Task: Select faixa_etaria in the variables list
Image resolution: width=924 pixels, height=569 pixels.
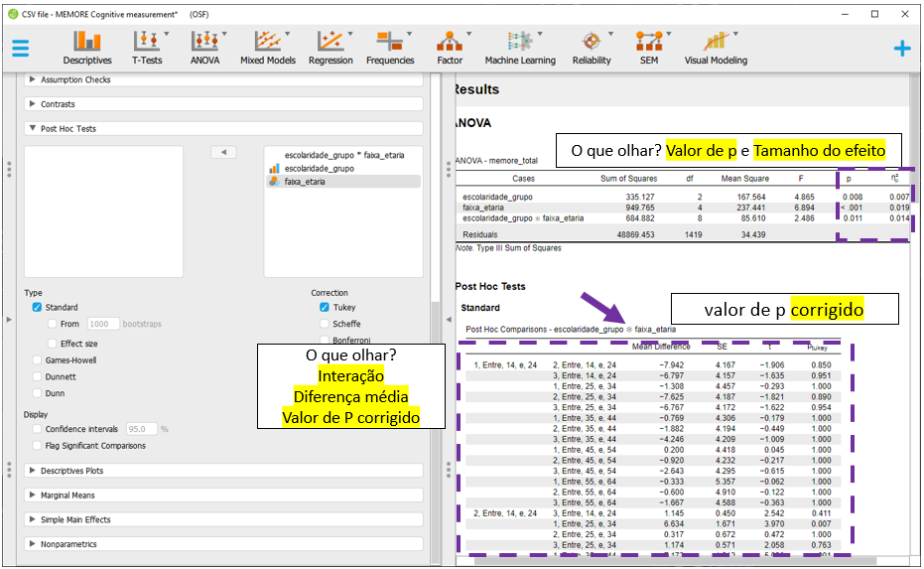Action: 305,182
